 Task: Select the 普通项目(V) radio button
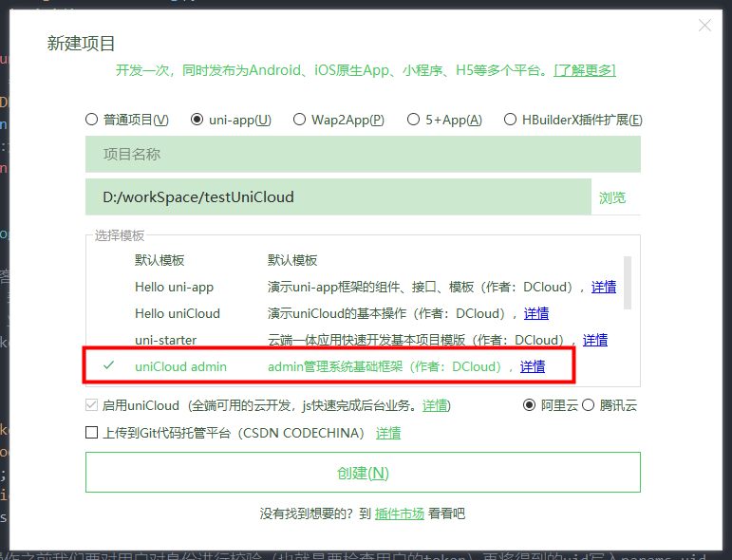tap(91, 120)
